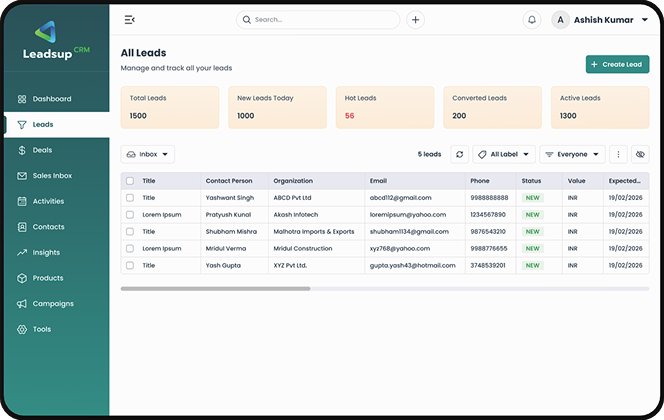Click the Create Lead button

point(617,65)
